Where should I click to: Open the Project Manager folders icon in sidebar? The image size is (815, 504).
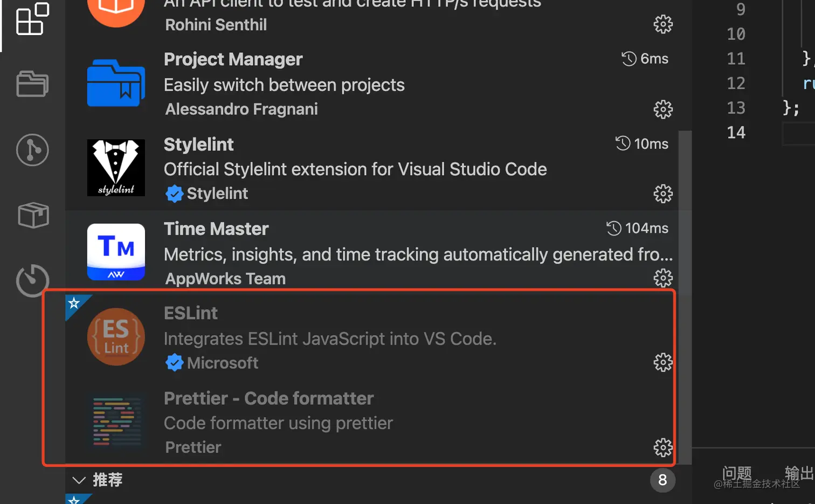[32, 84]
